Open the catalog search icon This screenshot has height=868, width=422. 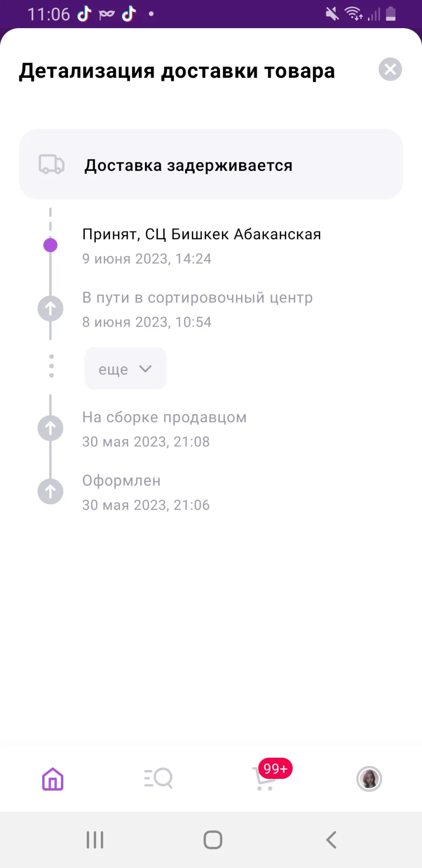tap(158, 778)
